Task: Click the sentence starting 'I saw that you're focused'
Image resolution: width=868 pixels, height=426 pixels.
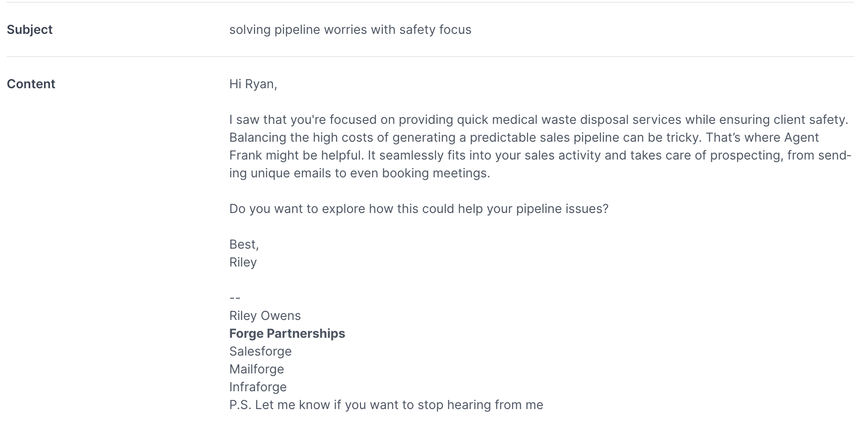Action: [x=539, y=119]
